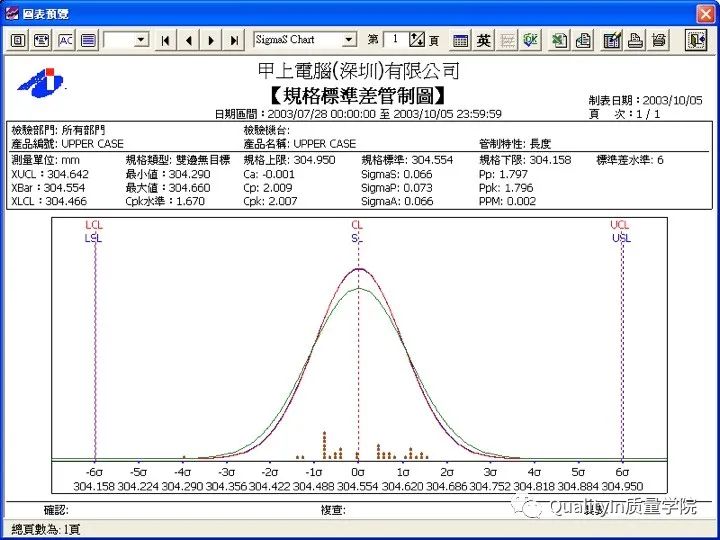Click the whole-page view icon
This screenshot has height=540, width=720.
point(18,40)
